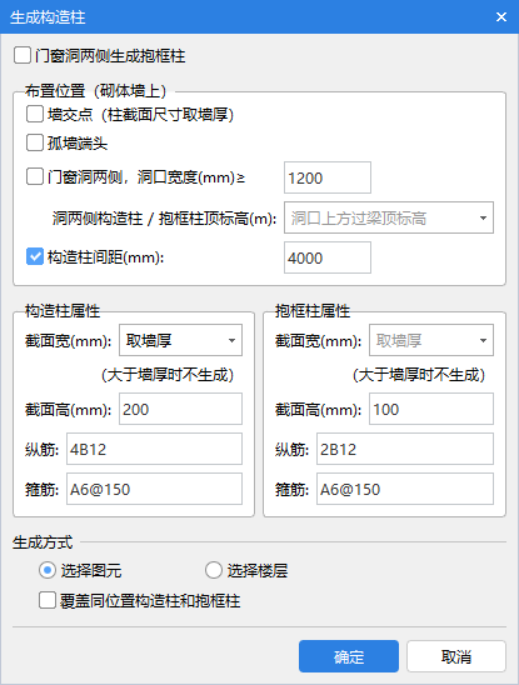
Task: Click 构造柱 纵筋 field showing 4B12
Action: coord(154,449)
